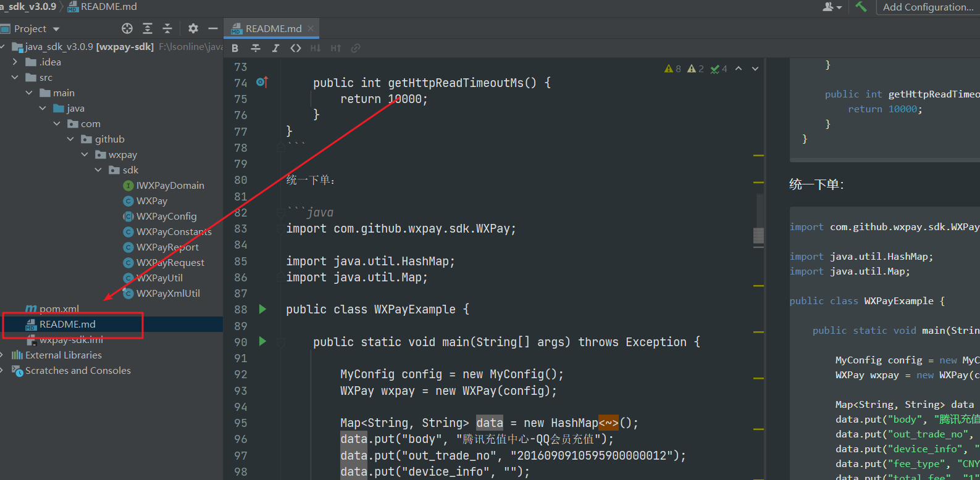Collapse the com package
This screenshot has width=980, height=480.
tap(57, 123)
